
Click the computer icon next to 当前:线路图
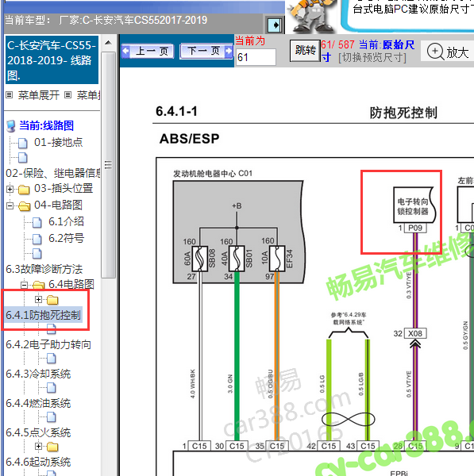click(x=11, y=126)
